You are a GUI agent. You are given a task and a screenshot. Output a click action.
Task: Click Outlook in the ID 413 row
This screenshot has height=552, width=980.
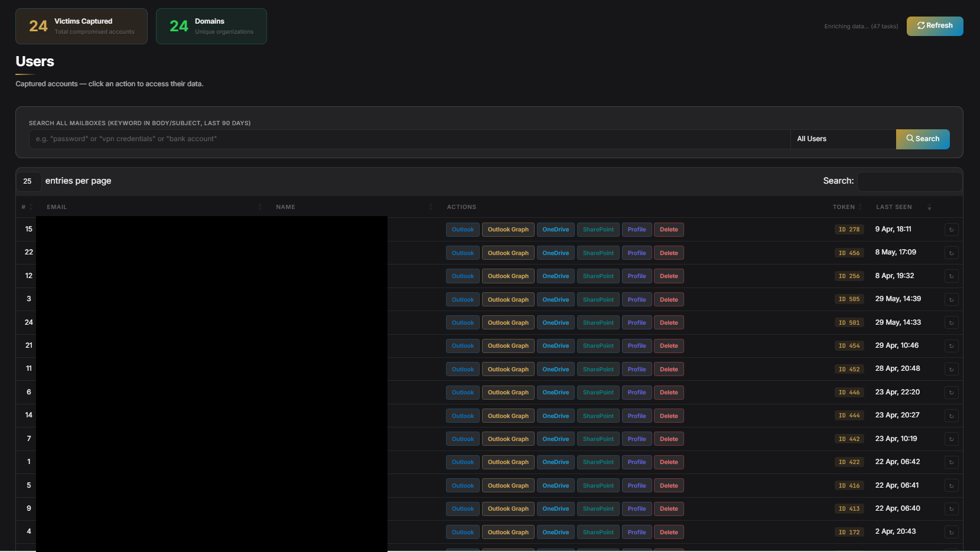pos(463,509)
